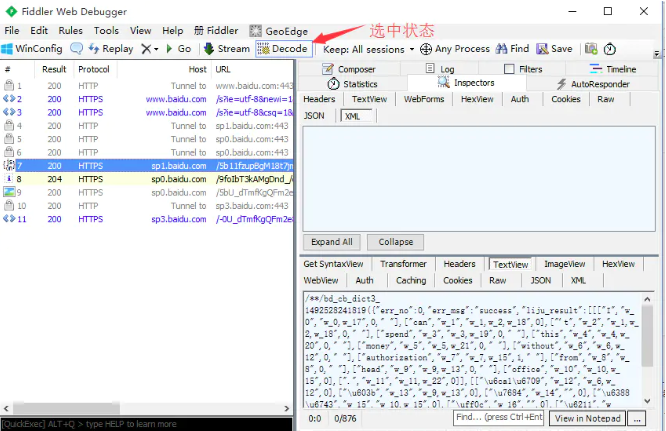Click the session 1 lock icon
The image size is (666, 431).
[8, 85]
